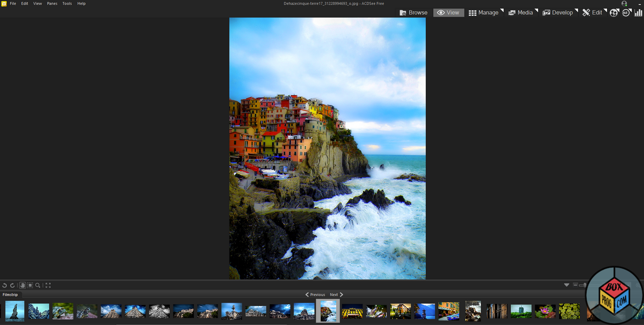
Task: Click the user account icon
Action: (624, 3)
